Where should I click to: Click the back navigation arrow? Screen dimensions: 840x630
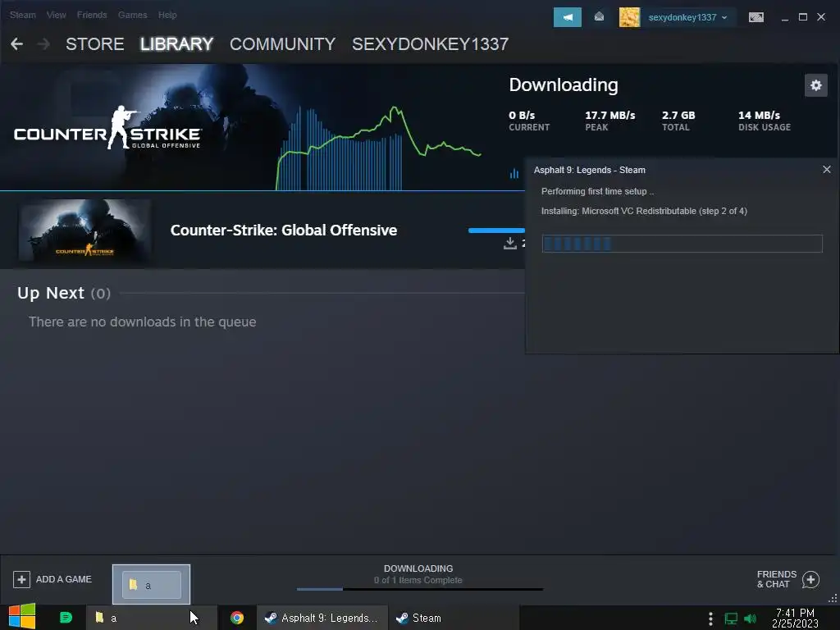tap(16, 44)
